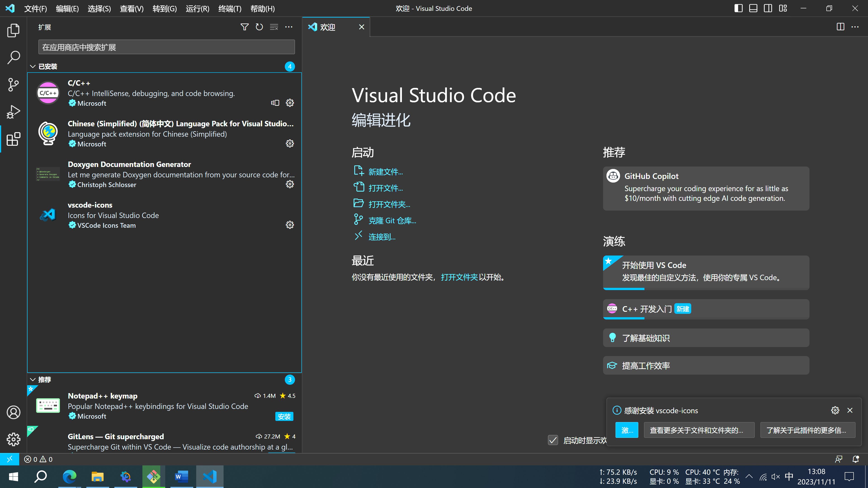
Task: Show errors and warnings in status bar
Action: [x=38, y=459]
